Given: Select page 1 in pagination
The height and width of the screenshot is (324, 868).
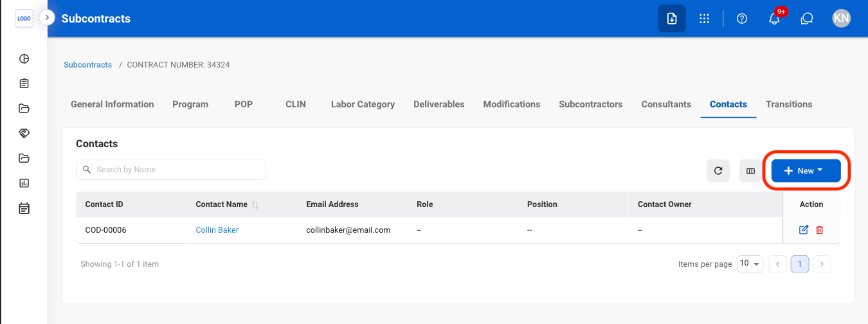Looking at the screenshot, I should [800, 264].
